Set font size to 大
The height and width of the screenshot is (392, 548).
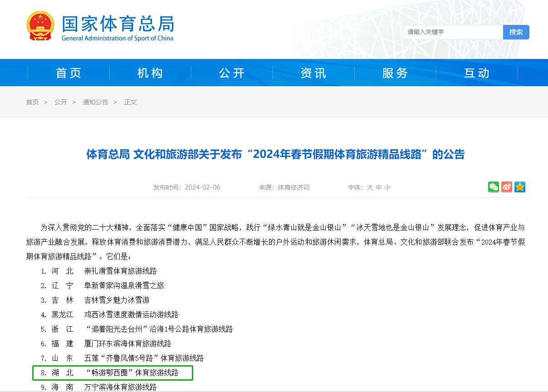[x=370, y=187]
